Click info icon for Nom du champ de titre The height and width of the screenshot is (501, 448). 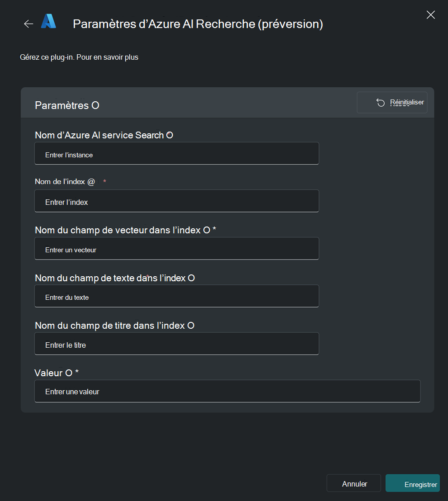point(191,326)
